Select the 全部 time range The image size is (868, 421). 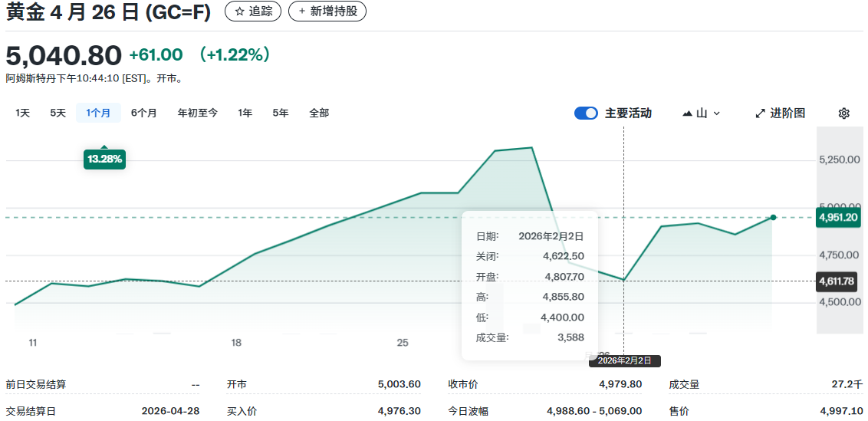319,113
